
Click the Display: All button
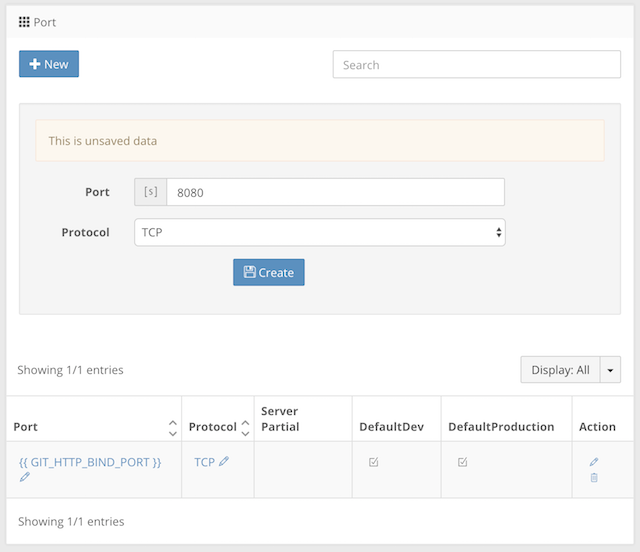coord(560,370)
